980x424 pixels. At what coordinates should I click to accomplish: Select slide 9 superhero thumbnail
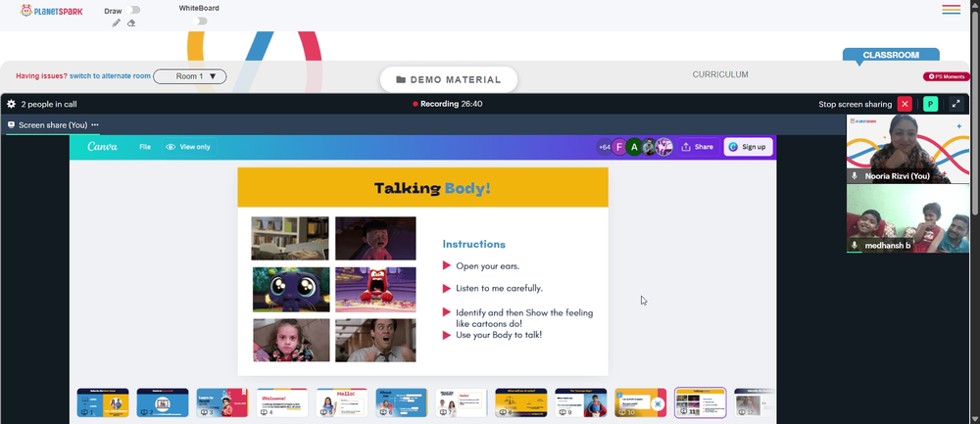580,402
